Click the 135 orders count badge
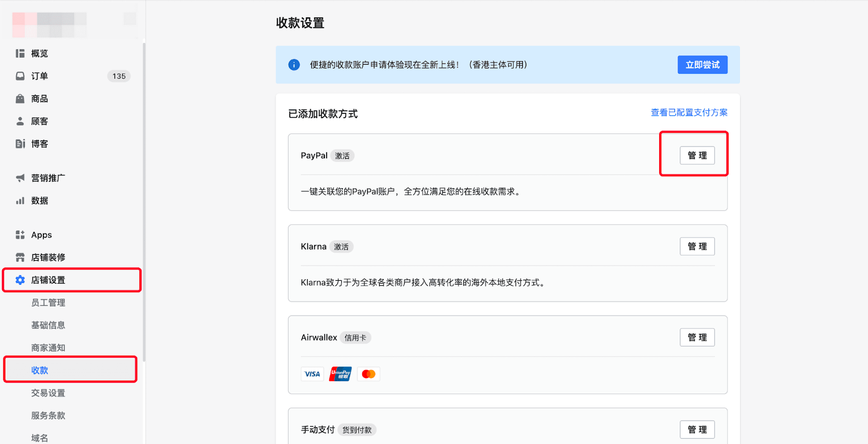The width and height of the screenshot is (868, 444). coord(119,76)
